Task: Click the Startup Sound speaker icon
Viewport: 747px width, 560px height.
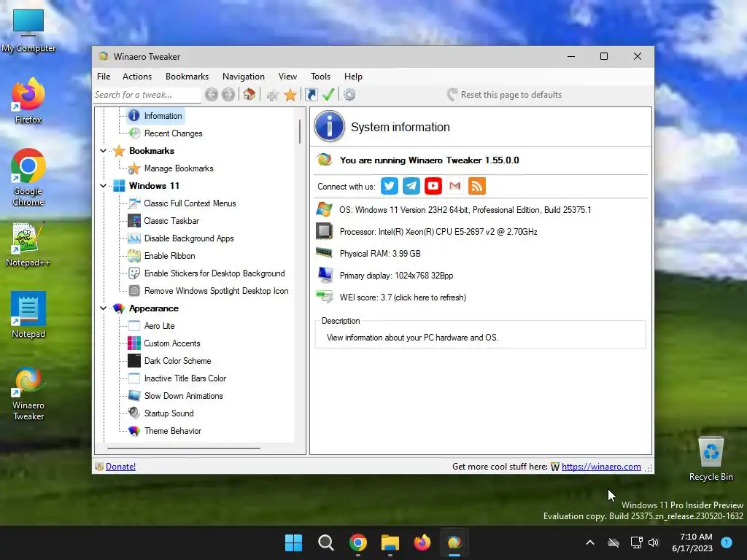Action: [x=134, y=413]
